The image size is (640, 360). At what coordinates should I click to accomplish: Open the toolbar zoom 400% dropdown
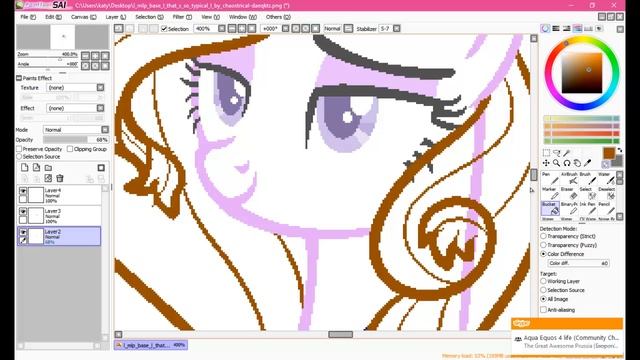point(222,29)
